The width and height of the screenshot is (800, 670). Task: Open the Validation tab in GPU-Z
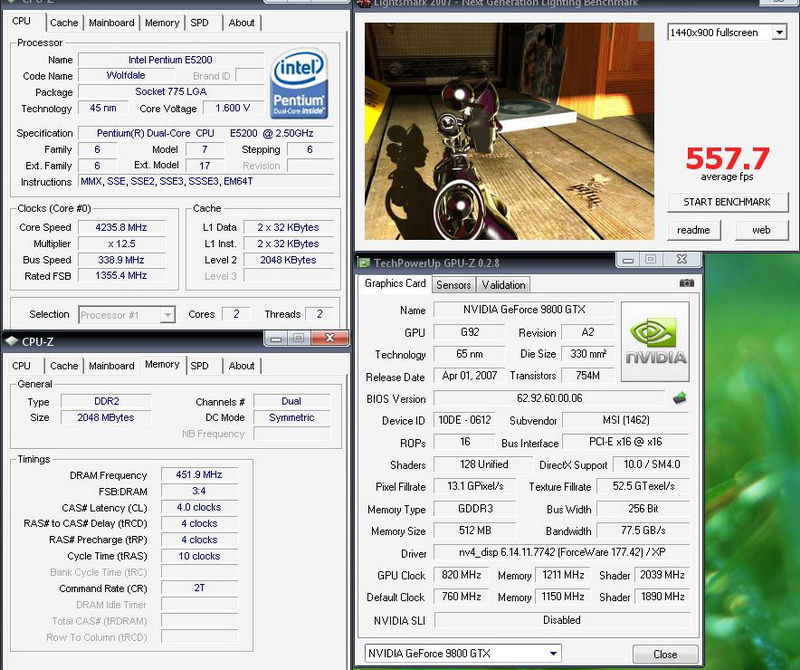point(503,285)
